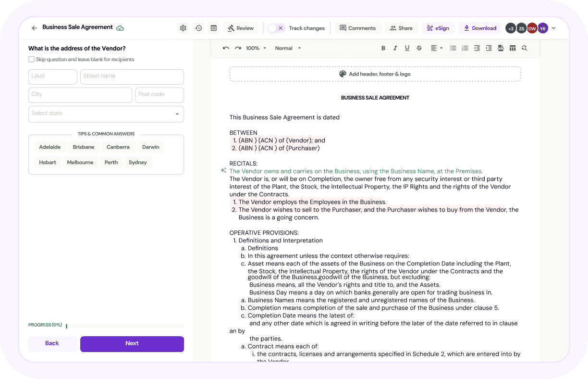Toggle the Track changes switch
Viewport: 588px width, 379px height.
click(x=276, y=28)
